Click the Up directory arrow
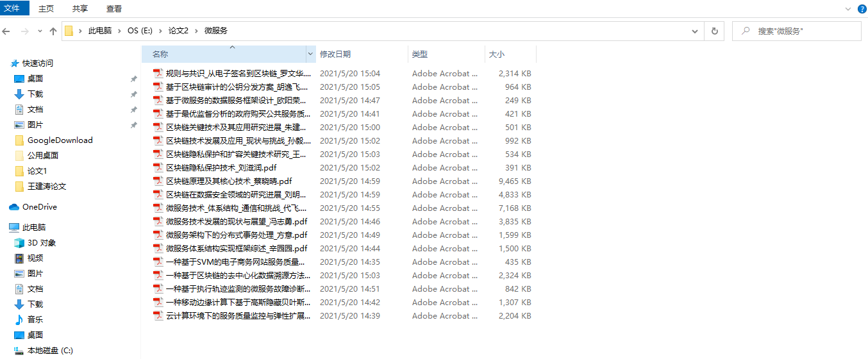Image resolution: width=868 pixels, height=359 pixels. (x=53, y=31)
